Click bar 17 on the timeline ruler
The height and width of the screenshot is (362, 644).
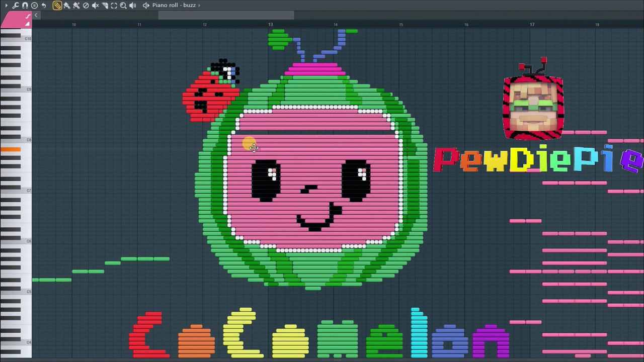[x=532, y=25]
